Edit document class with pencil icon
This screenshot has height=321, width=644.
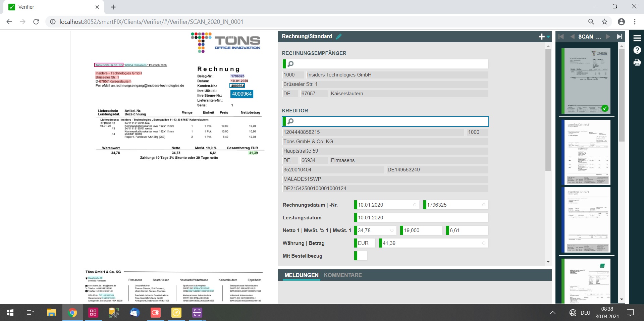point(339,37)
